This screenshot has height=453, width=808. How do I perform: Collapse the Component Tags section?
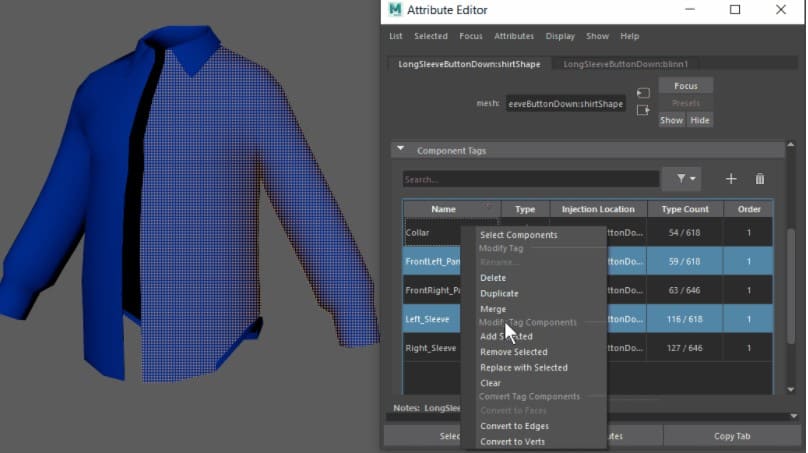point(401,150)
